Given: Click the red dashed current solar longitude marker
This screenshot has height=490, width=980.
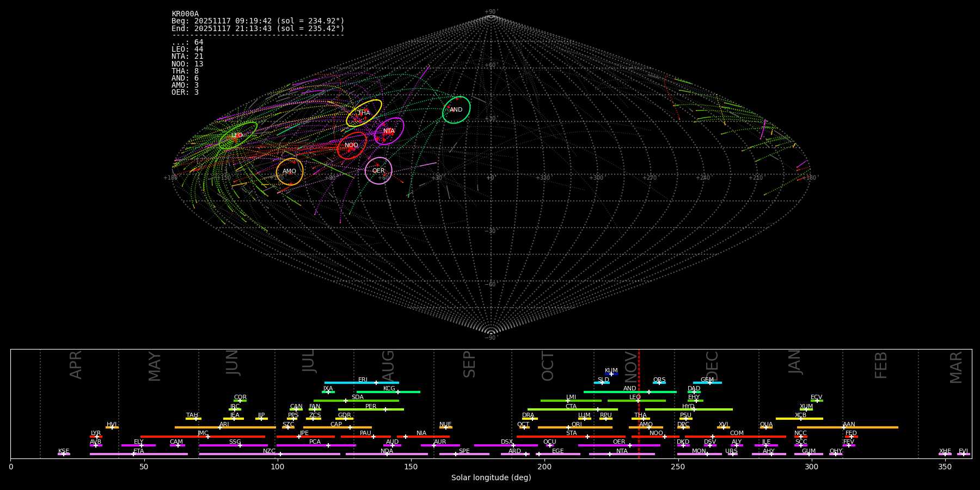Looking at the screenshot, I should tap(639, 403).
